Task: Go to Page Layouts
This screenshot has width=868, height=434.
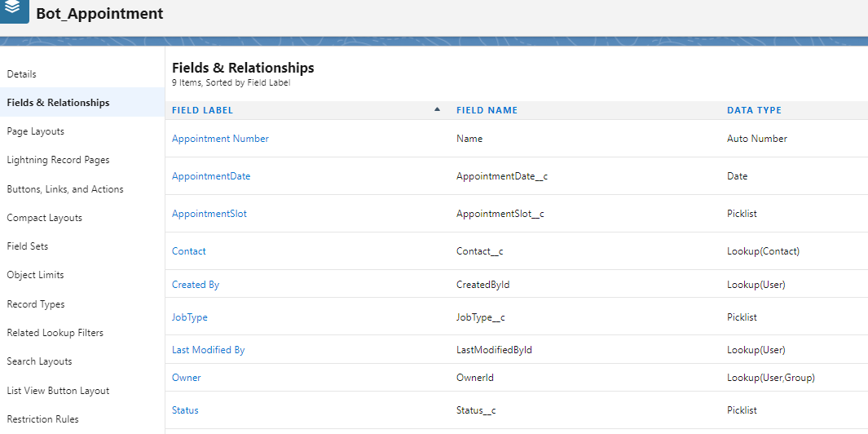Action: click(36, 131)
